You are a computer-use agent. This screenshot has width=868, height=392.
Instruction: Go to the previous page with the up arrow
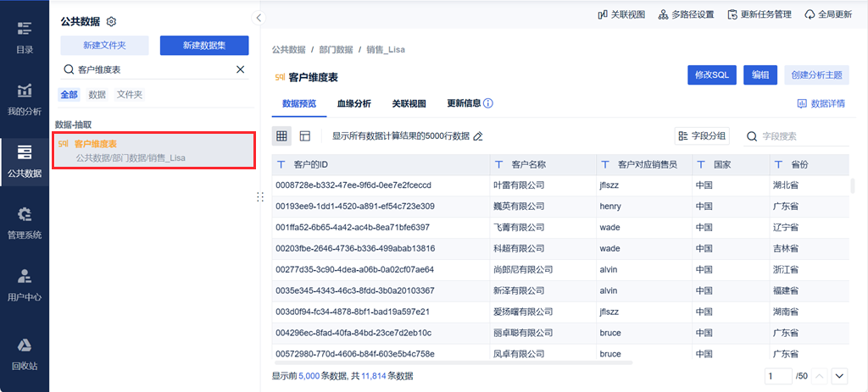821,376
